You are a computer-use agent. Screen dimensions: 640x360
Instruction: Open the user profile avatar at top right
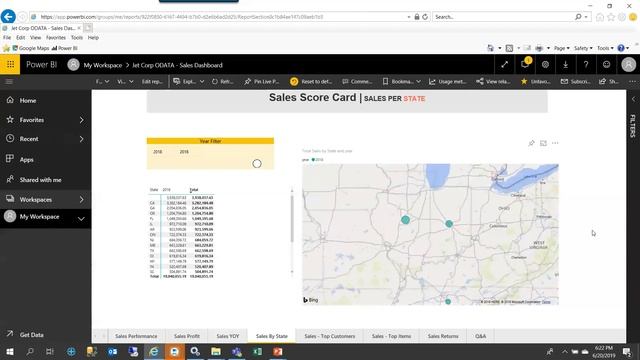point(629,64)
